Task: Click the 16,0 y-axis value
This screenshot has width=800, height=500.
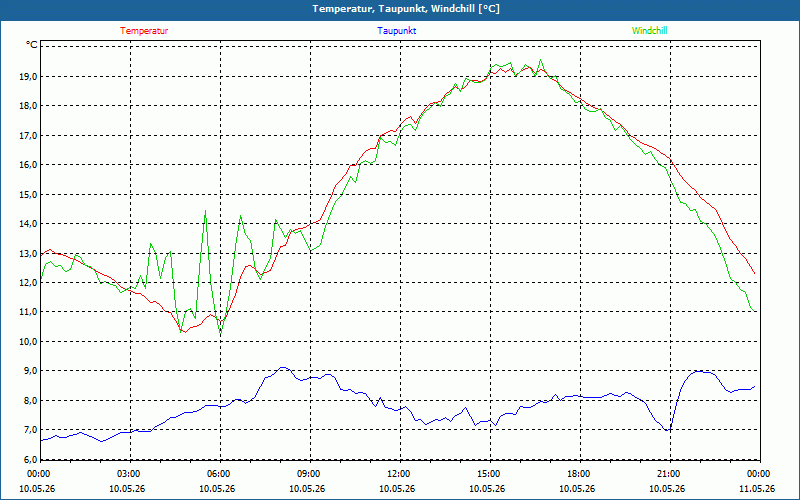Action: (x=29, y=165)
